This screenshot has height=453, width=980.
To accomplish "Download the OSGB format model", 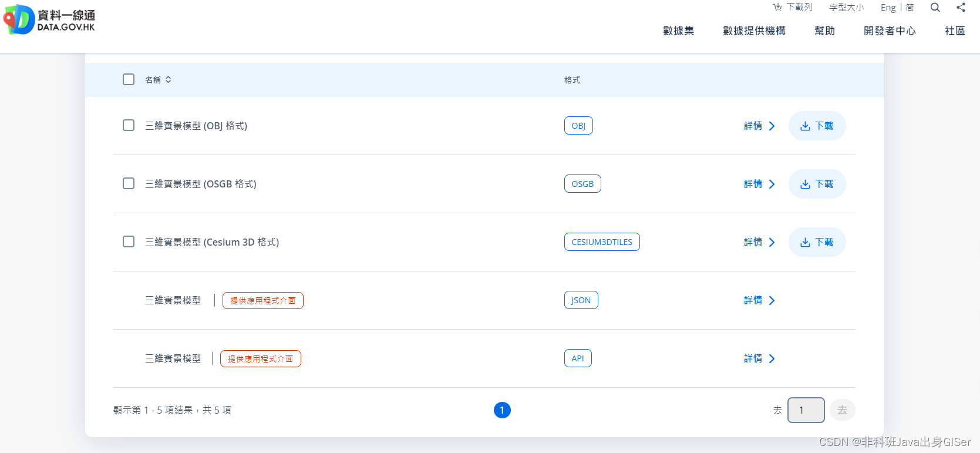I will pos(817,184).
